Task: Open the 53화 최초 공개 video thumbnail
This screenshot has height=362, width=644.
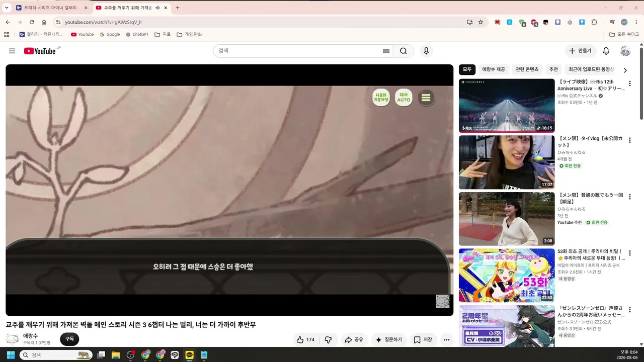Action: [507, 276]
